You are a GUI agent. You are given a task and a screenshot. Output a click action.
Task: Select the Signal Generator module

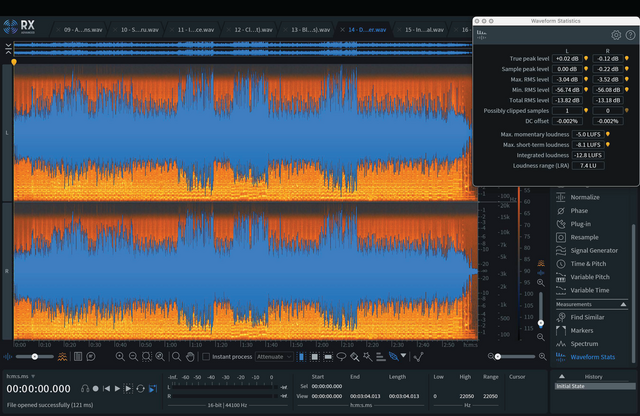[596, 250]
